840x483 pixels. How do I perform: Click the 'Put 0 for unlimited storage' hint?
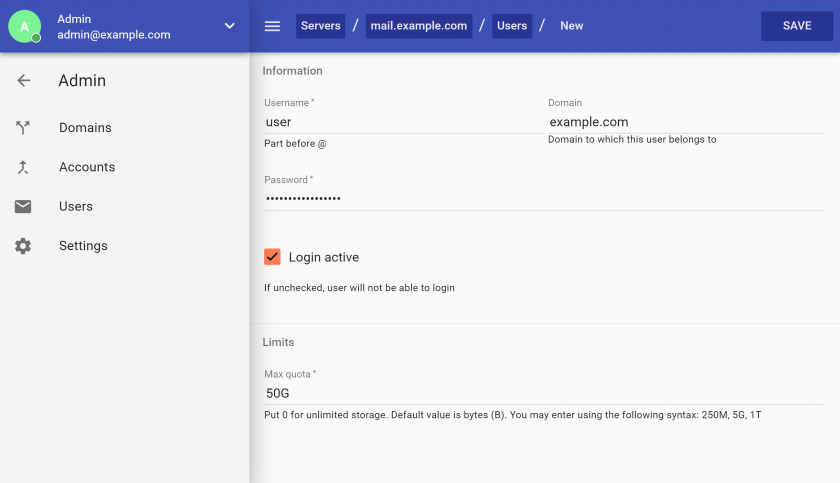(x=513, y=415)
